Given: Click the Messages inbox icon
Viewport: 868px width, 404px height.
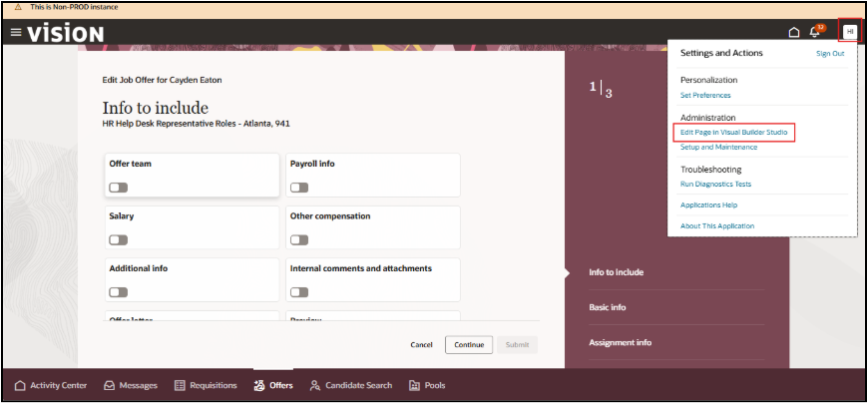Looking at the screenshot, I should click(x=109, y=385).
